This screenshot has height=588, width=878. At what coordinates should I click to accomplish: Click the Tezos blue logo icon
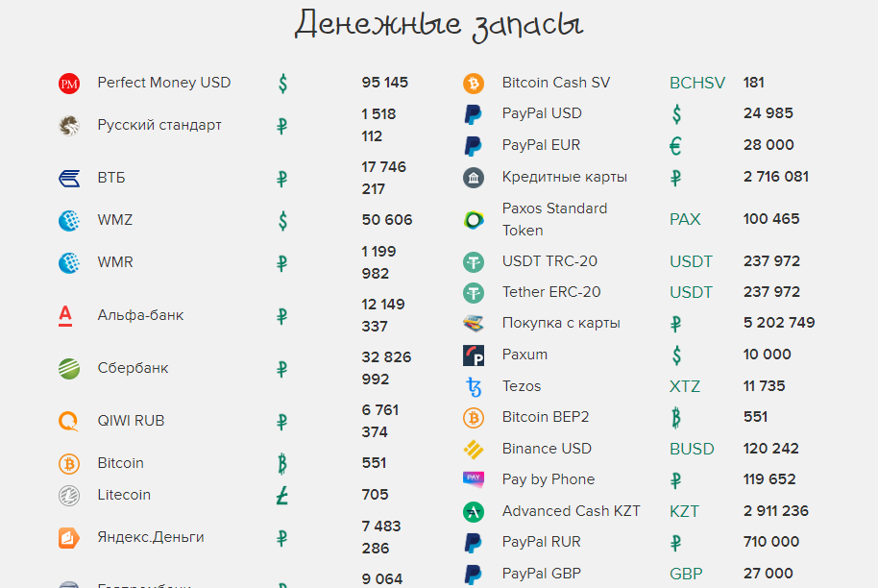point(474,387)
